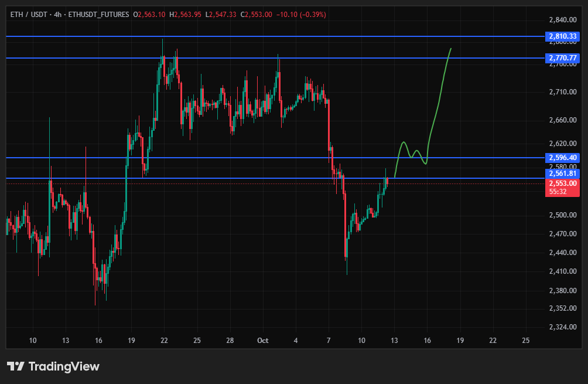588x384 pixels.
Task: Click the 2,561.81 horizontal line label
Action: click(x=562, y=174)
